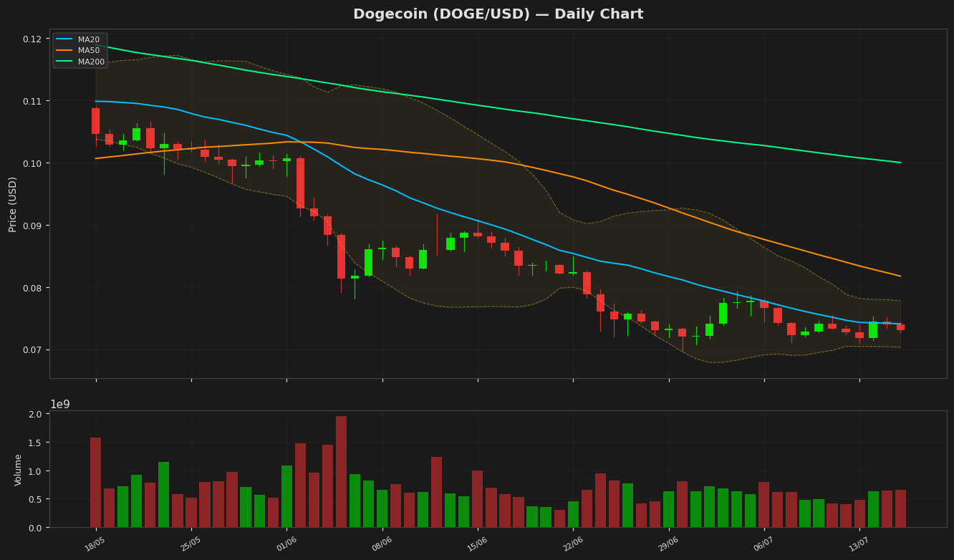
Task: Click the 25/05 date label
Action: click(191, 544)
